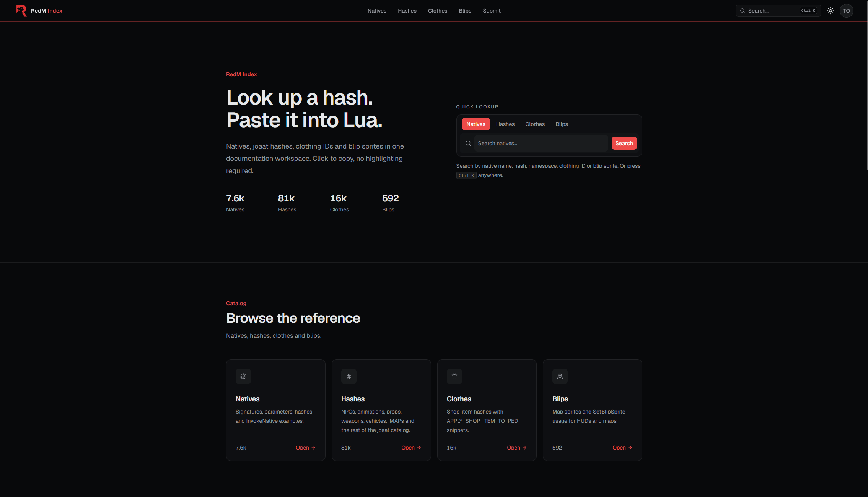Select the Blips tab in quick lookup
The width and height of the screenshot is (868, 497).
coord(562,124)
